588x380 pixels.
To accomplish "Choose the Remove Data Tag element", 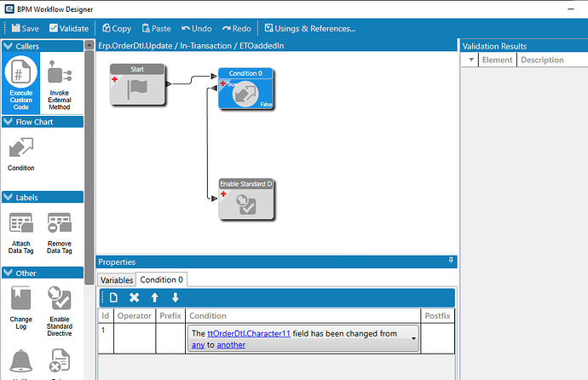I will click(60, 233).
